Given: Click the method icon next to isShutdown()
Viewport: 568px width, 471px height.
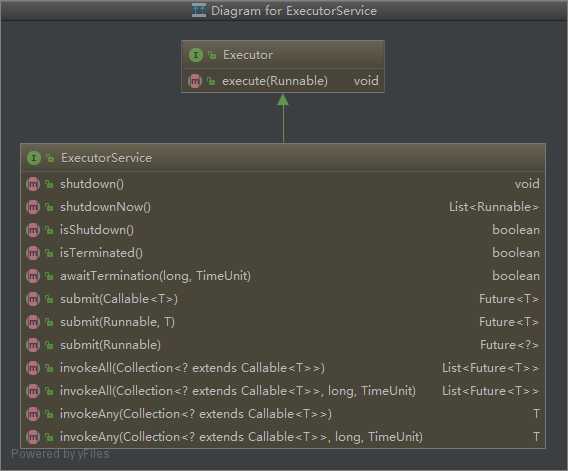Looking at the screenshot, I should [33, 230].
